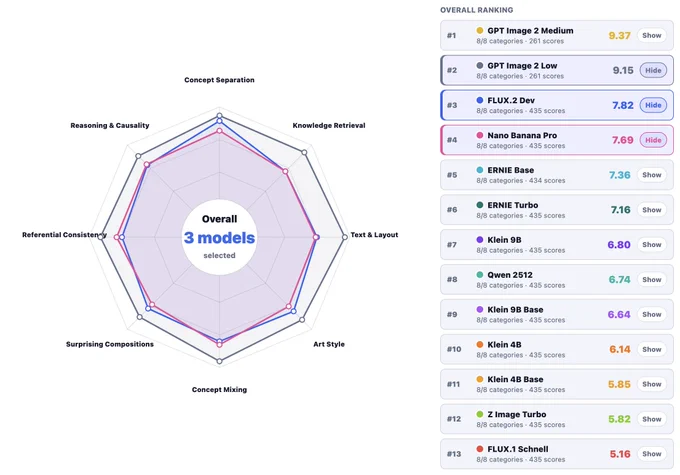This screenshot has width=680, height=475.
Task: Show ERNIE Base on the chart
Action: click(651, 175)
